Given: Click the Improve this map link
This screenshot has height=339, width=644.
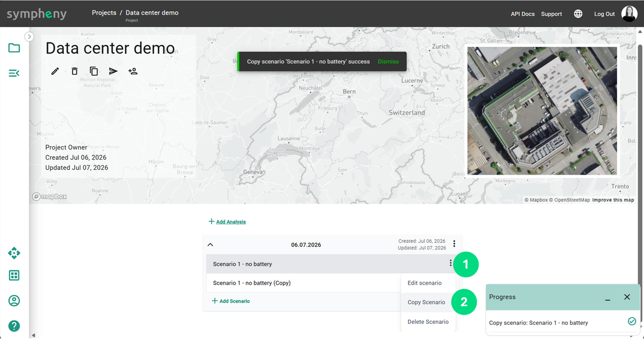Looking at the screenshot, I should click(x=613, y=200).
